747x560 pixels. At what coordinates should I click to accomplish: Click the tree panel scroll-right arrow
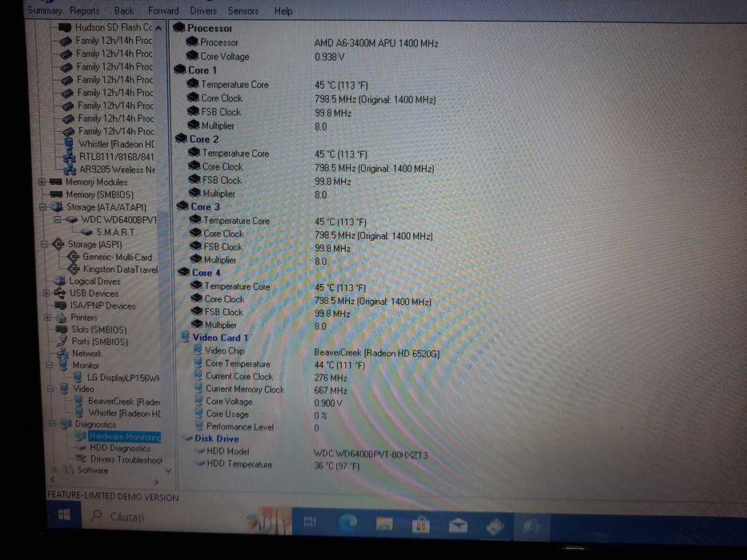156,482
